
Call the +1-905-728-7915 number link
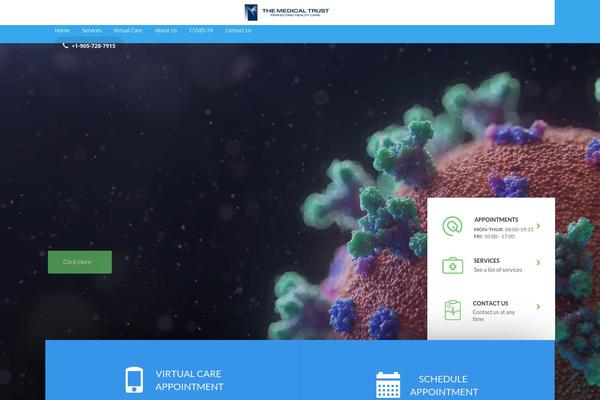[x=93, y=46]
